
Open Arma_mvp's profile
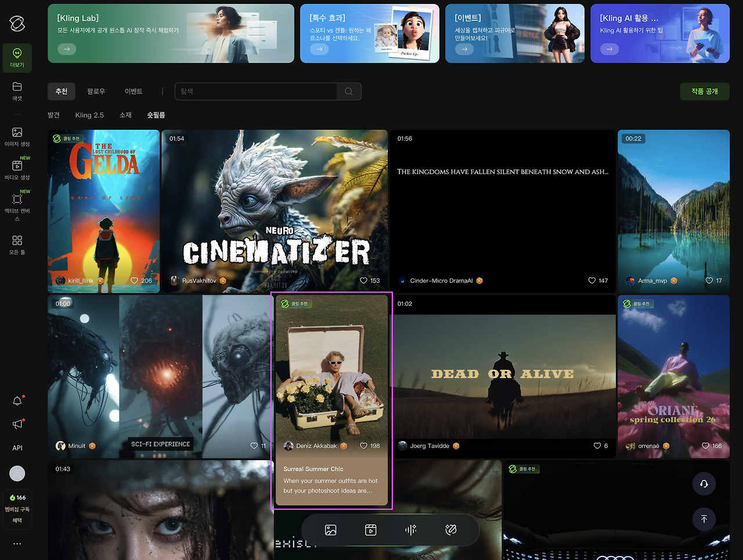click(x=652, y=280)
